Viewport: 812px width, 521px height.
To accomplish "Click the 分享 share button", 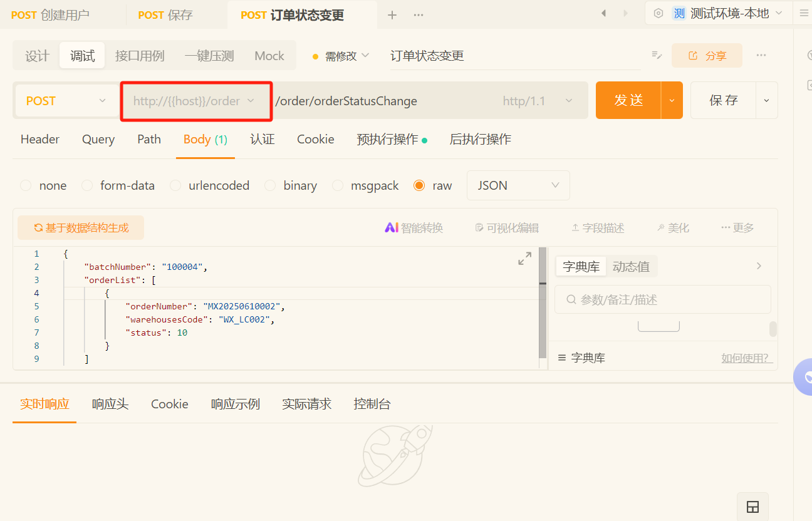I will point(707,56).
